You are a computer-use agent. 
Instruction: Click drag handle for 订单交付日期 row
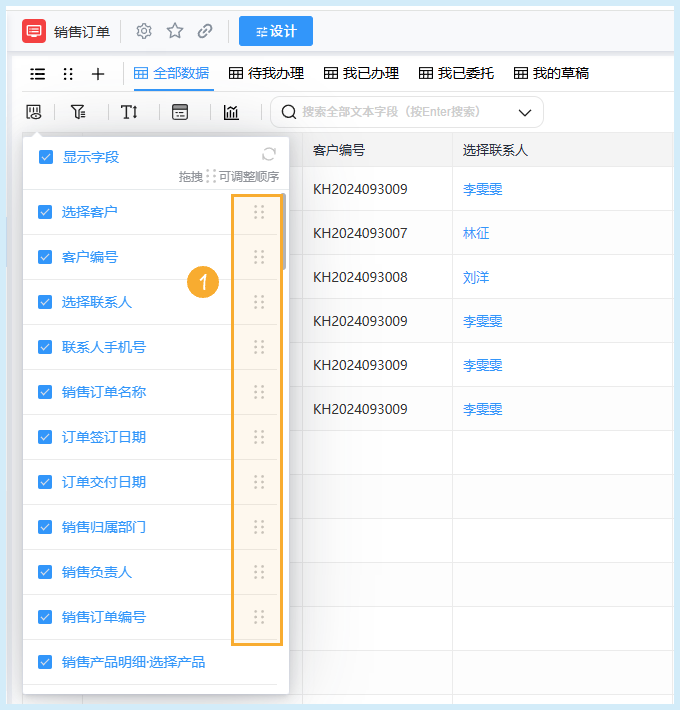(x=259, y=482)
